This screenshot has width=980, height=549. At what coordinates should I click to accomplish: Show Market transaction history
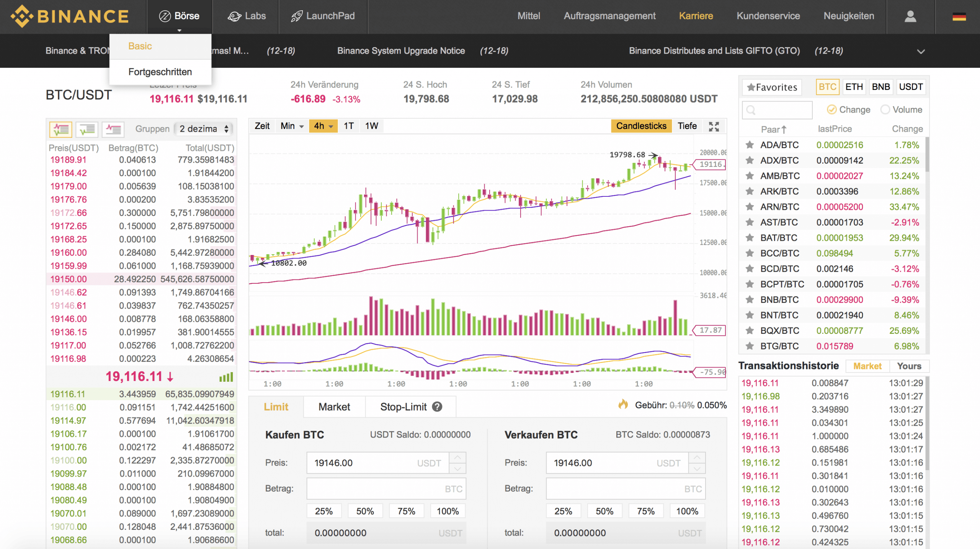pyautogui.click(x=867, y=366)
